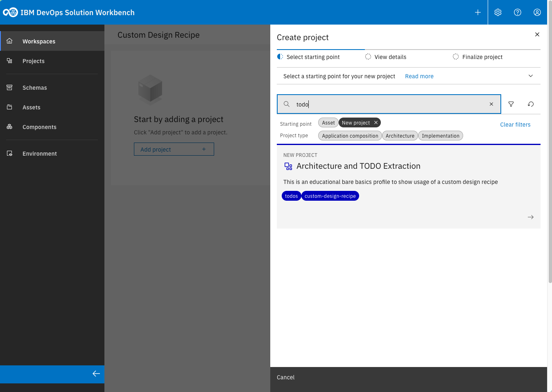Open Workspaces in the sidebar
Screen dimensions: 552x392
click(x=52, y=41)
